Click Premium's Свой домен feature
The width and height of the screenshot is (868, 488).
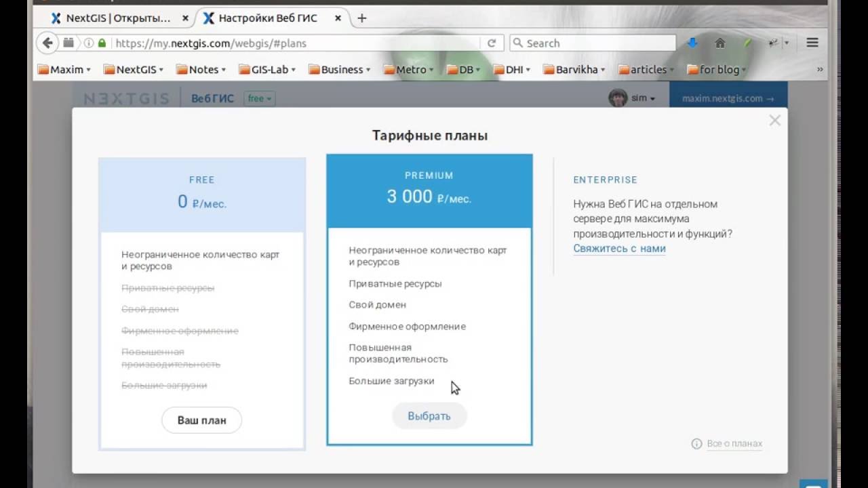(378, 305)
